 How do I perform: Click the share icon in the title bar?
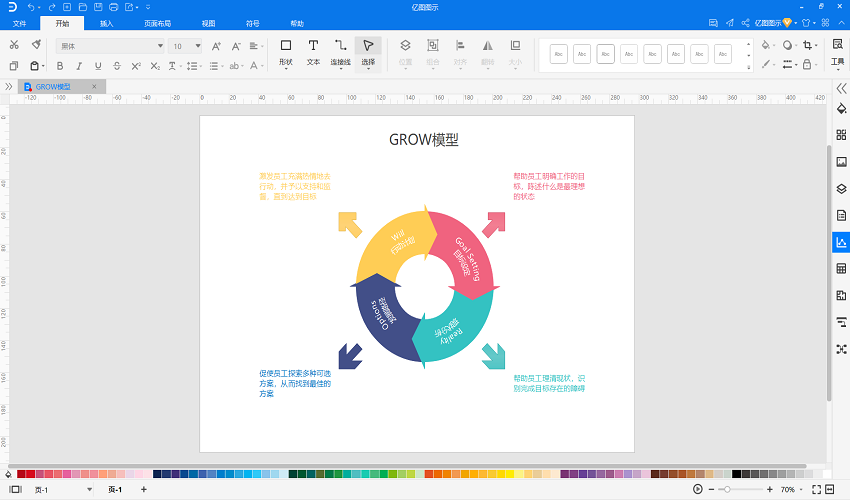tap(744, 22)
